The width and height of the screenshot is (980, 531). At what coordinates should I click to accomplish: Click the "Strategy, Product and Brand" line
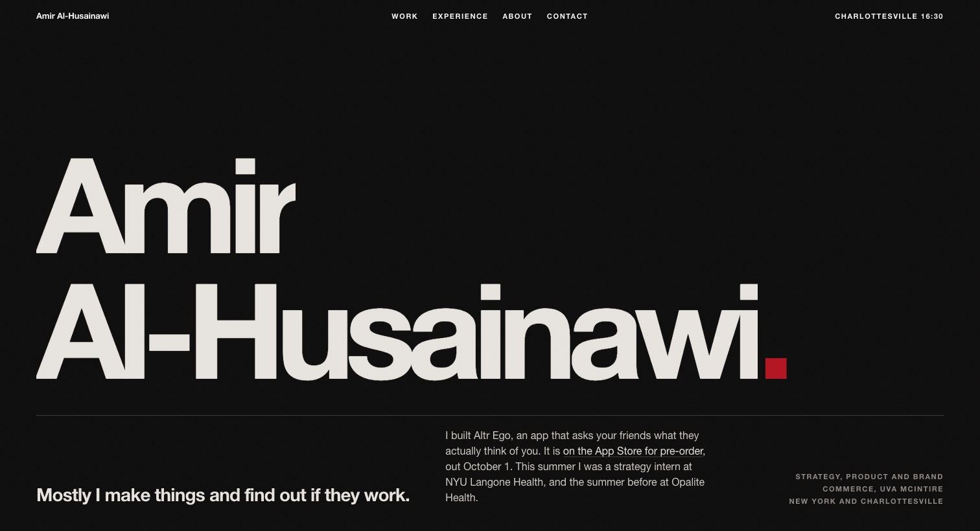(x=869, y=477)
